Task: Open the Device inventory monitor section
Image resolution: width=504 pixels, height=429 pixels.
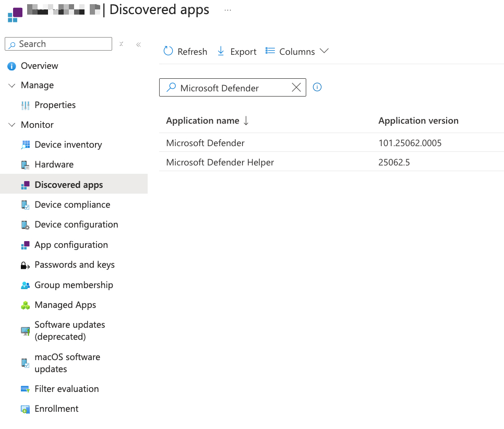Action: 68,145
